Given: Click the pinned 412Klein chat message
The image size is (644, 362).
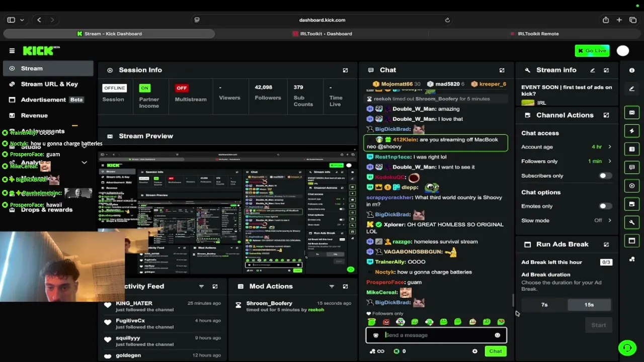Looking at the screenshot, I should pyautogui.click(x=436, y=143).
